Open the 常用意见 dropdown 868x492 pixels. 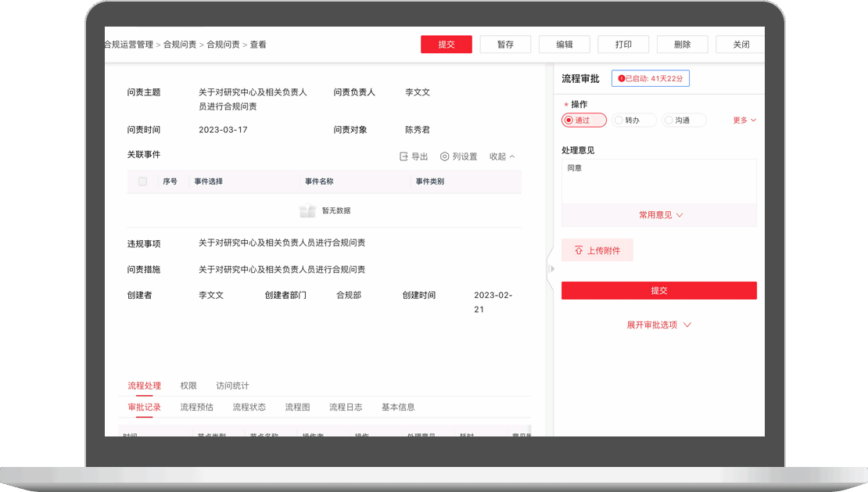pyautogui.click(x=661, y=215)
